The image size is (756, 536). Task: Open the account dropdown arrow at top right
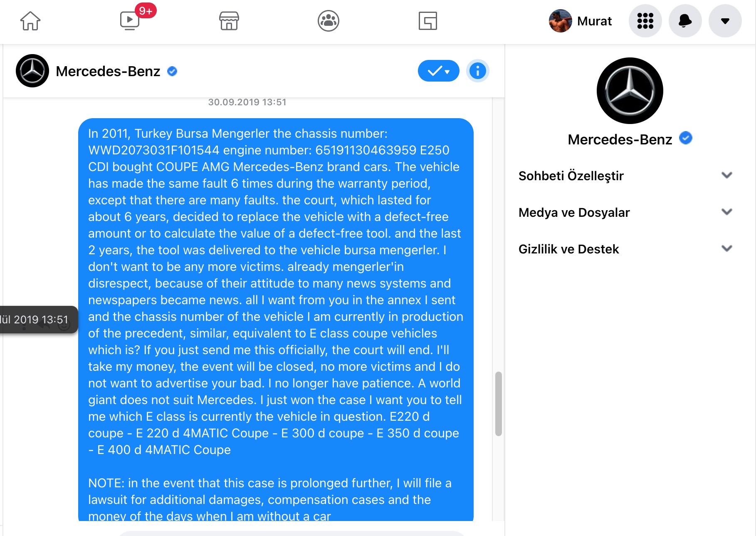(x=725, y=21)
